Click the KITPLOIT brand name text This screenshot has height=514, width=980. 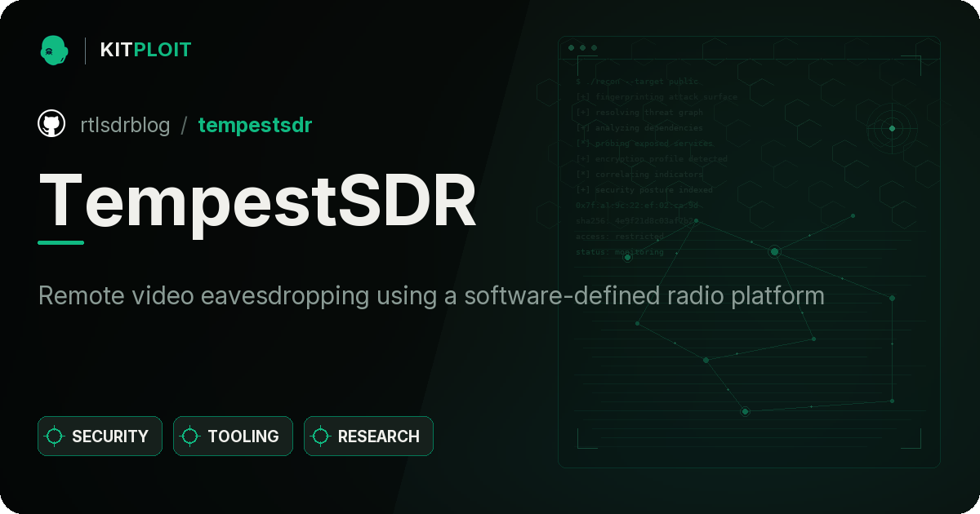(x=145, y=50)
